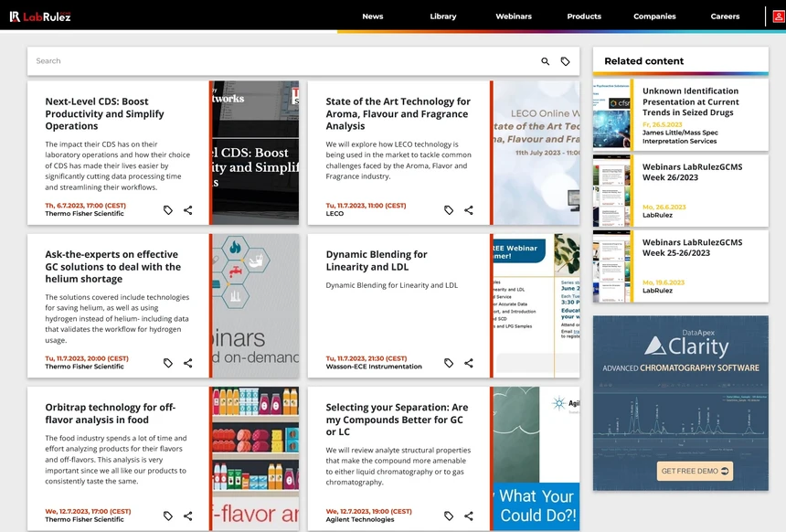Click the tag filter icon in search bar
This screenshot has width=786, height=532.
565,61
